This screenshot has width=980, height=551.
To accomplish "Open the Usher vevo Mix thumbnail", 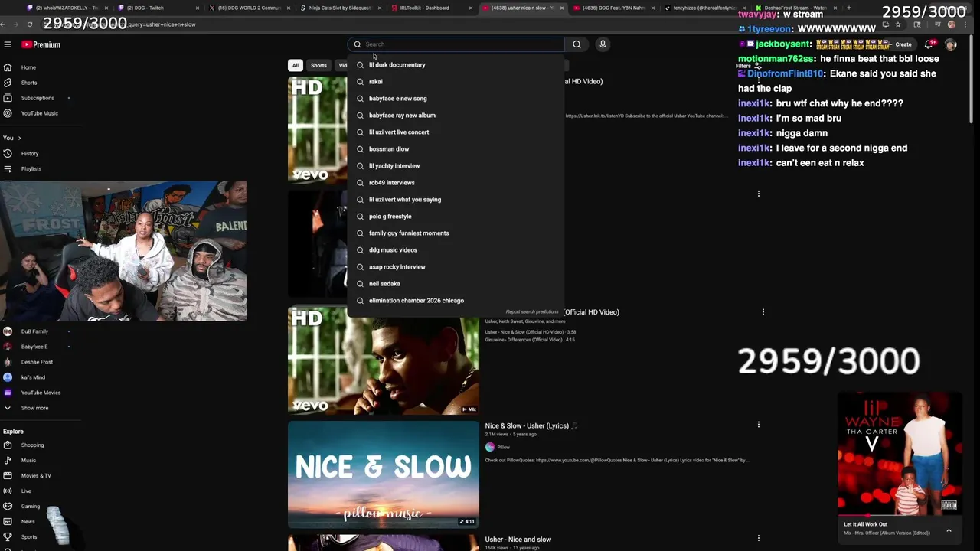I will [384, 360].
